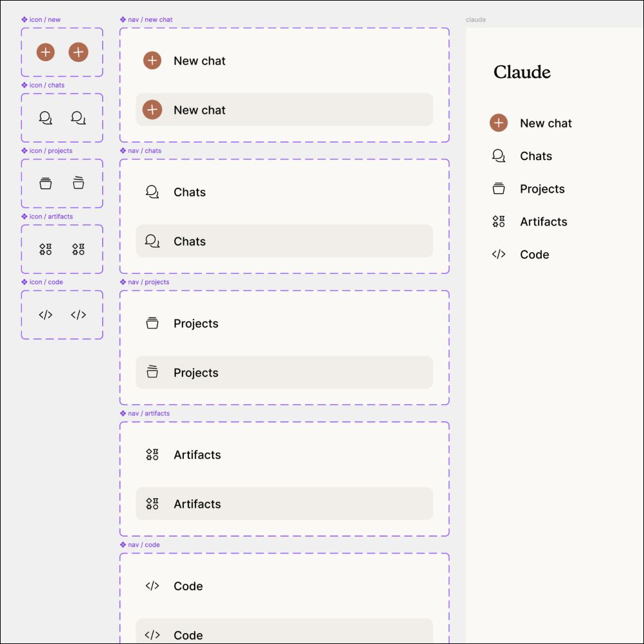
Task: Click the Claude wordmark logo
Action: click(x=522, y=72)
